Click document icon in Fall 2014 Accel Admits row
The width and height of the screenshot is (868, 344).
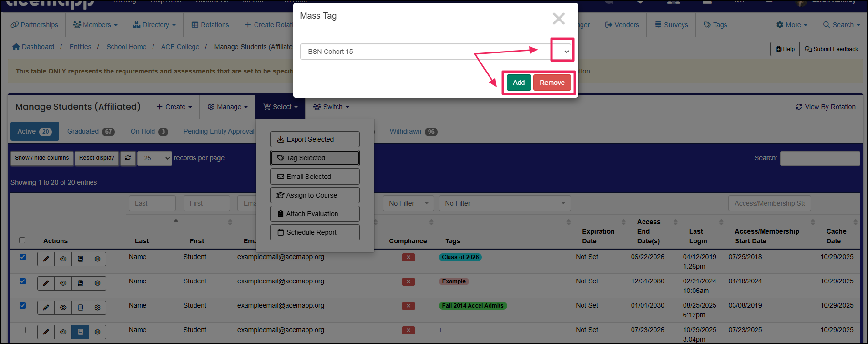coord(80,308)
